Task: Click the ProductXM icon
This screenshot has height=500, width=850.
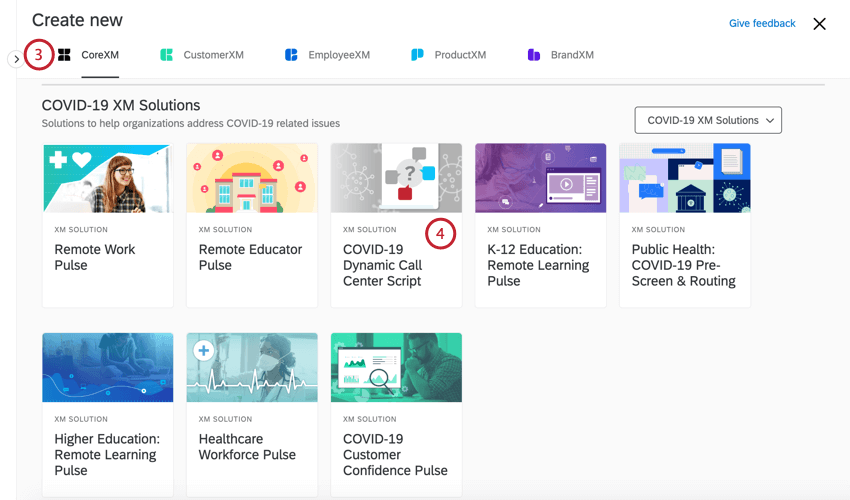Action: 417,55
